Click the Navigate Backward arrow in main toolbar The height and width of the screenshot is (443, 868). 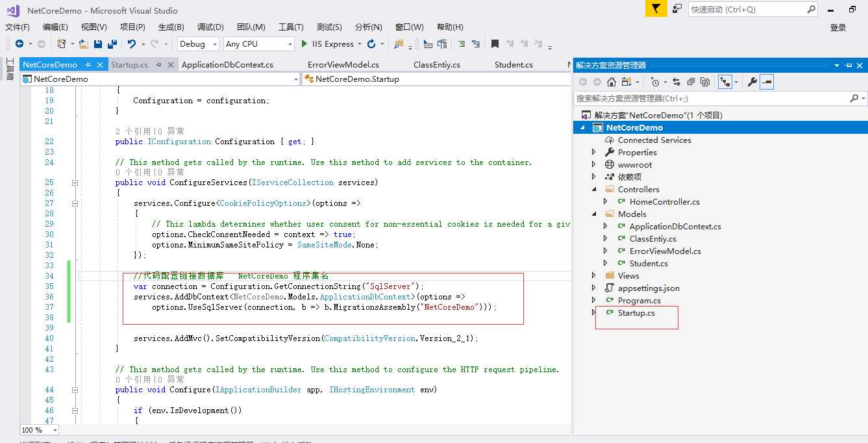[19, 44]
